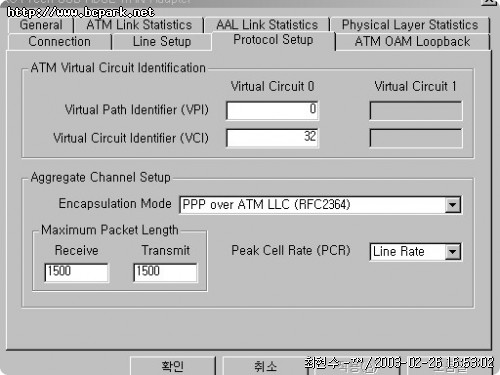Image resolution: width=500 pixels, height=375 pixels.
Task: Click the Peak Cell Rate (PCR) label
Action: tap(291, 250)
